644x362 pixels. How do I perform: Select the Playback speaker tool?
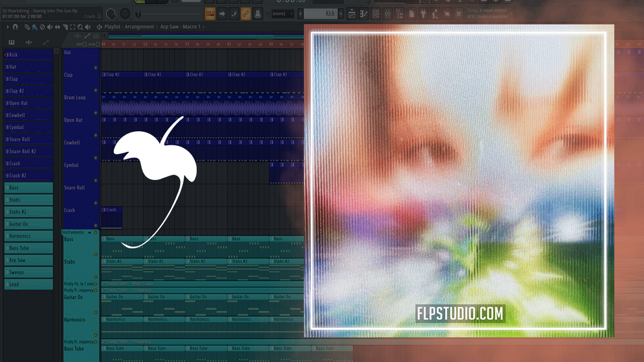(87, 26)
